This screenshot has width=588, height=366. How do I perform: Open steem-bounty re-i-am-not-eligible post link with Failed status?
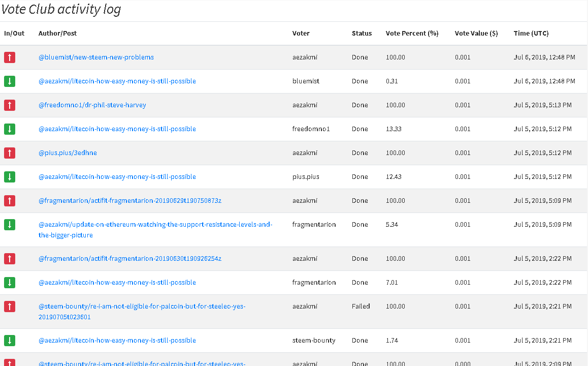(x=142, y=307)
